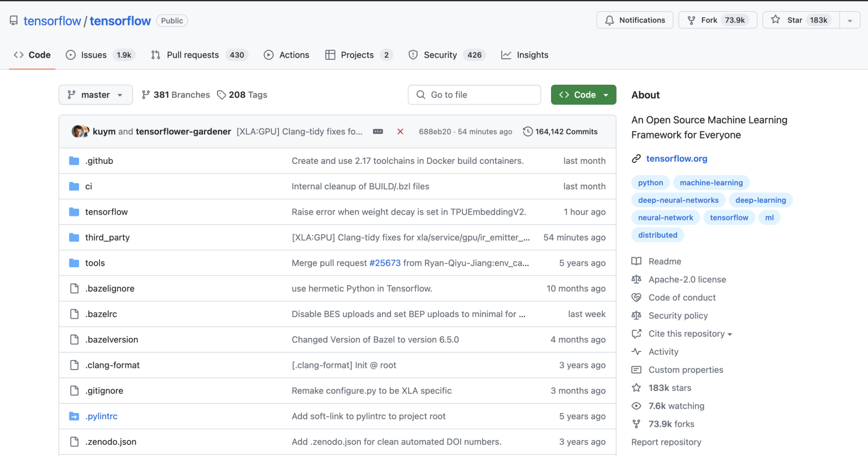Open the Insights tab
This screenshot has width=868, height=456.
point(532,55)
